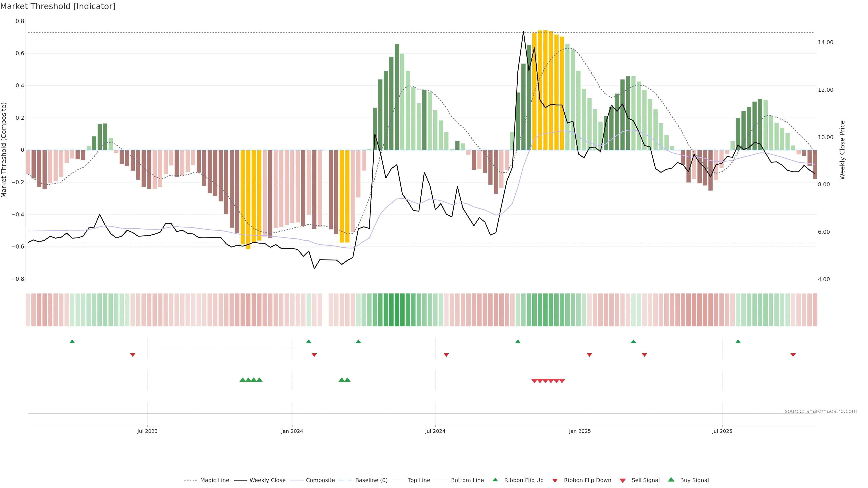Hide the Weekly Close series via legend
868x488 pixels.
pos(267,480)
